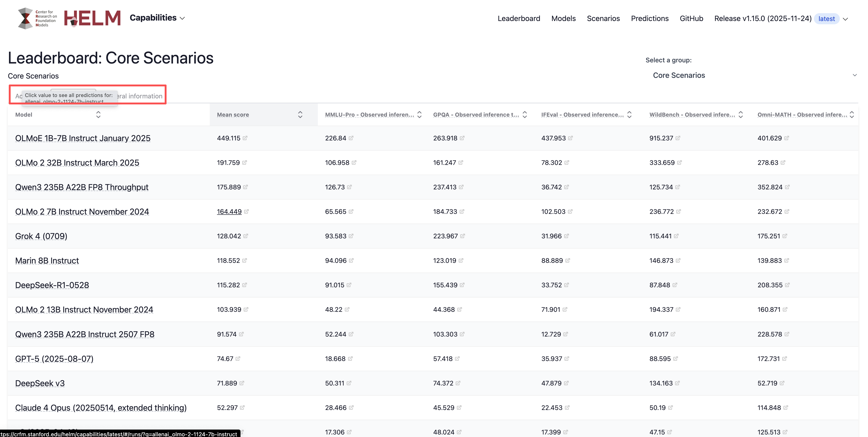
Task: Open external link icon next to 449.115
Action: pos(245,138)
